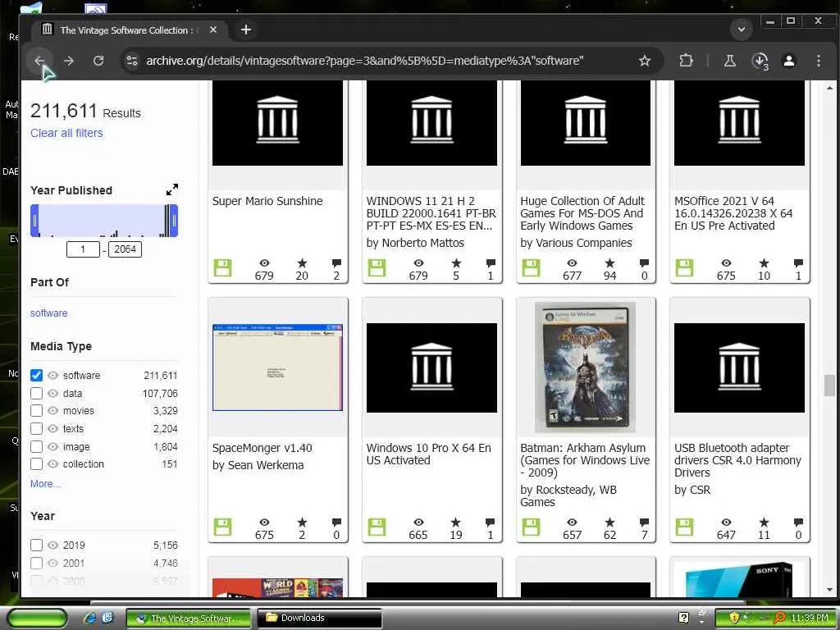The width and height of the screenshot is (840, 630).
Task: Open the Chrome profile icon
Action: [x=789, y=61]
